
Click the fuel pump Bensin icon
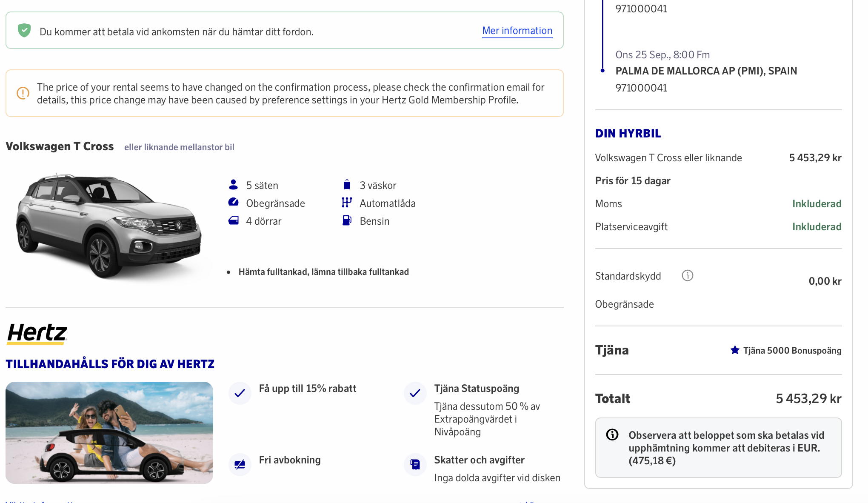click(347, 220)
